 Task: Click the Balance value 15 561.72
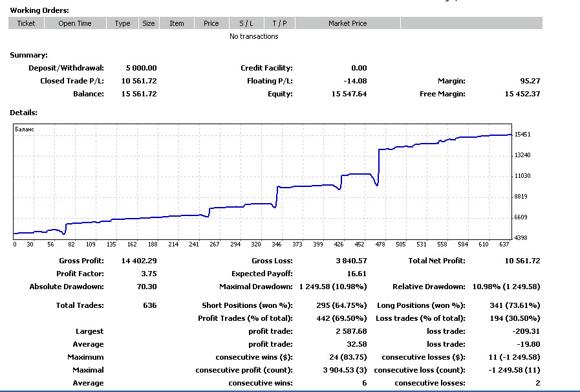(x=139, y=94)
